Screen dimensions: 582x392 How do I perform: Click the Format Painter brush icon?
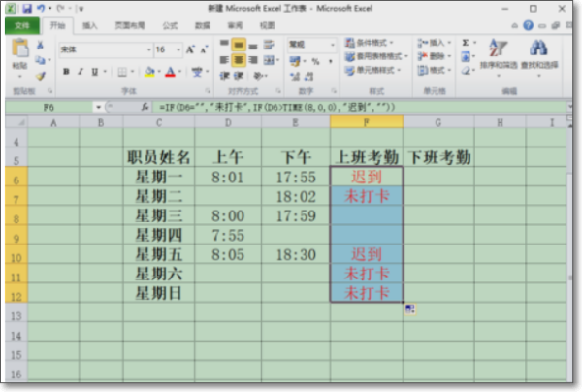(x=40, y=76)
